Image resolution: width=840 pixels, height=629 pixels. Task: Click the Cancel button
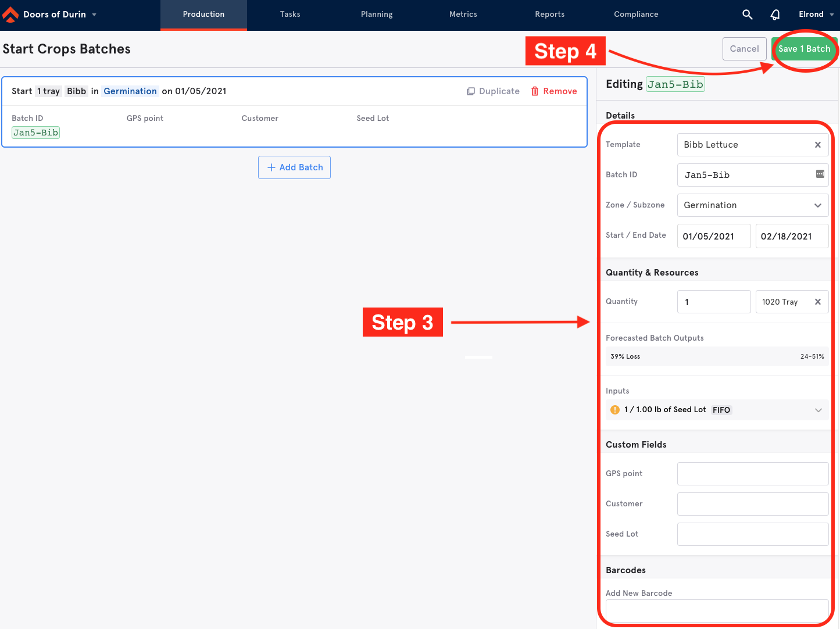(x=744, y=49)
